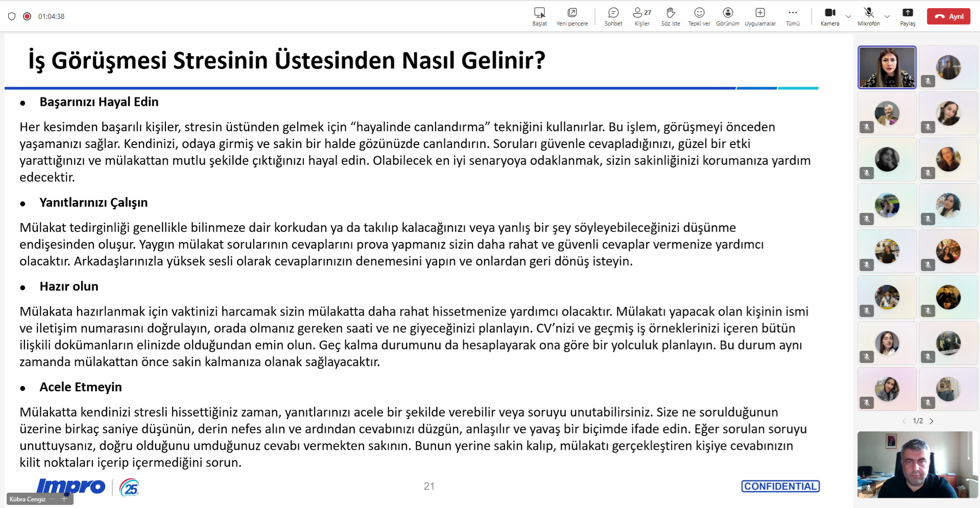980x508 pixels.
Task: Click the Başlat control icon
Action: (x=539, y=16)
